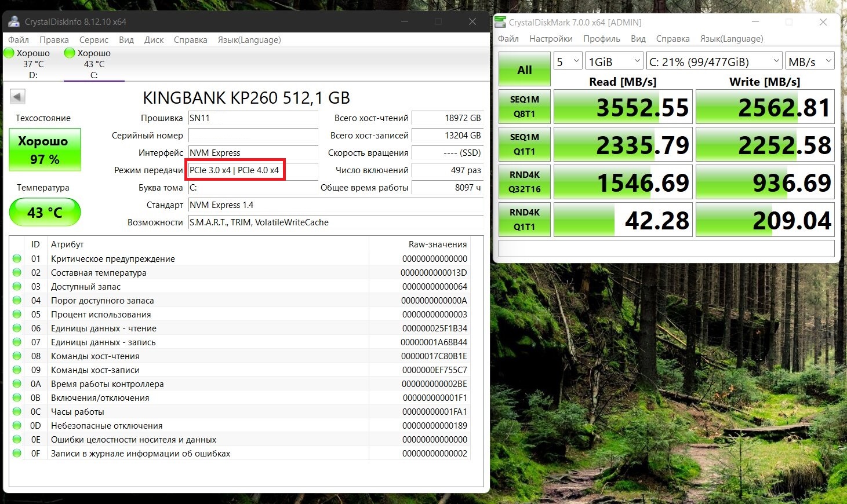Open Сервис menu in CrystalDiskInfo

click(x=94, y=40)
